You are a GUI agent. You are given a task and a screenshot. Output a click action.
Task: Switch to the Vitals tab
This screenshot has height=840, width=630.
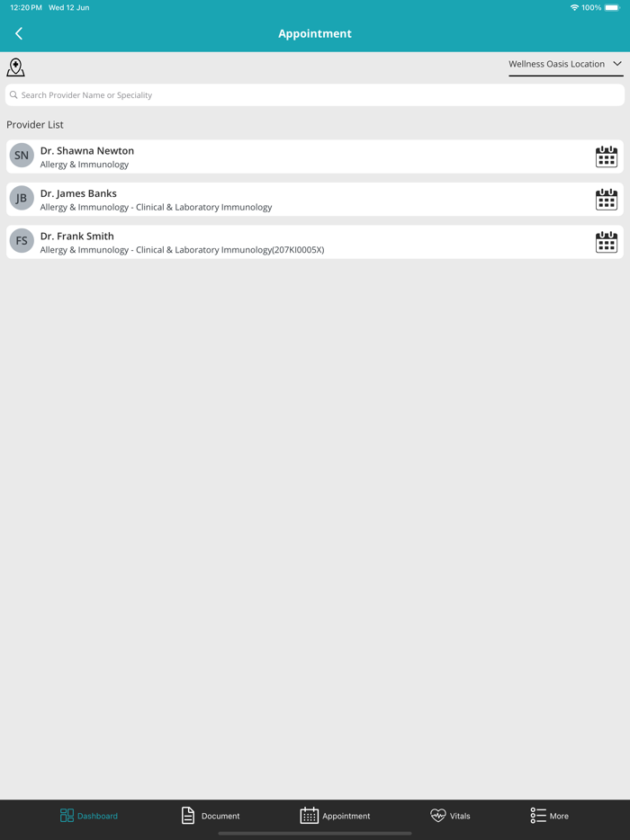450,815
